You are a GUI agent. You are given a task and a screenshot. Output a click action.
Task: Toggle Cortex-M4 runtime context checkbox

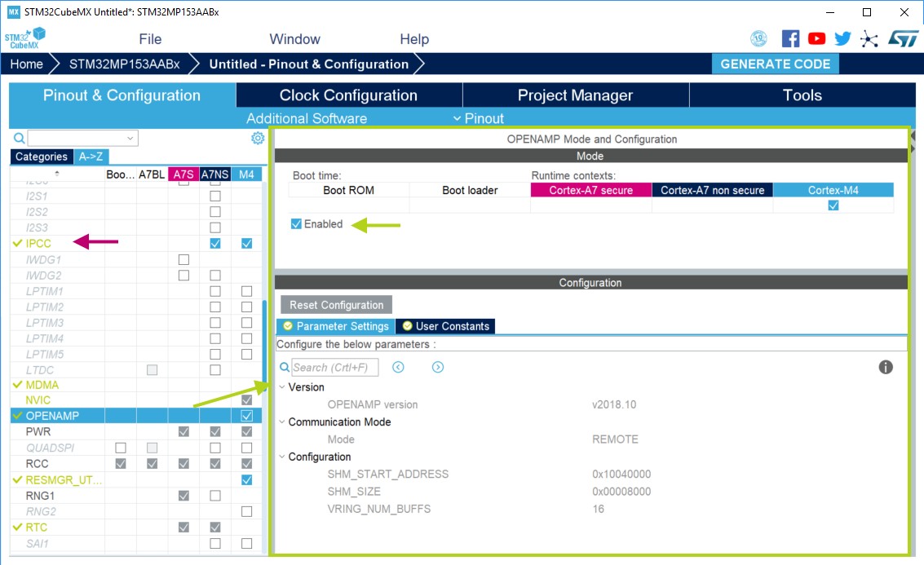[833, 205]
